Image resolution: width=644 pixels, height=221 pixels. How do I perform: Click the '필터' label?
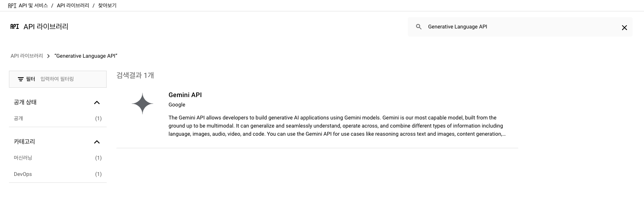(31, 79)
